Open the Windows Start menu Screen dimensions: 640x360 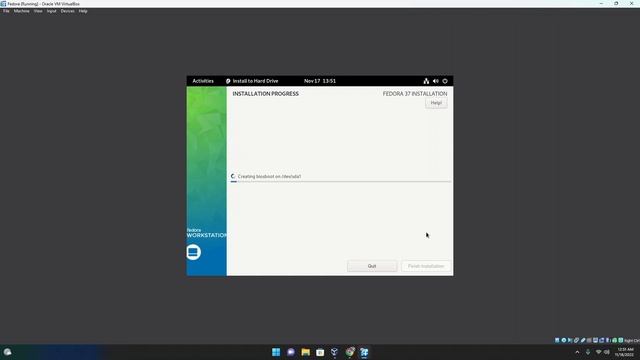(x=276, y=352)
